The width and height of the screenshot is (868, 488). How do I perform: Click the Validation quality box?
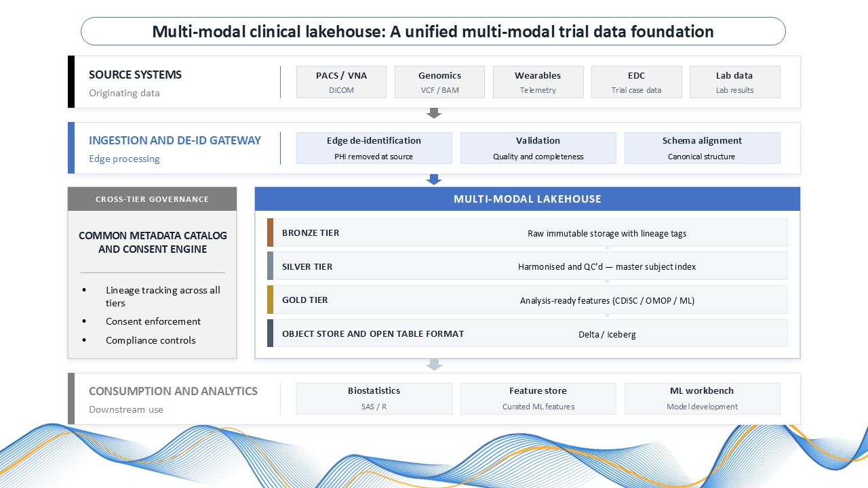[x=538, y=148]
